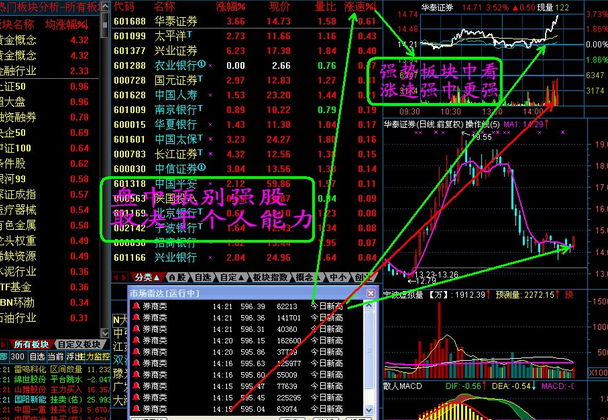Select stock row 601166 兴业银行
This screenshot has height=420, width=608.
[245, 258]
